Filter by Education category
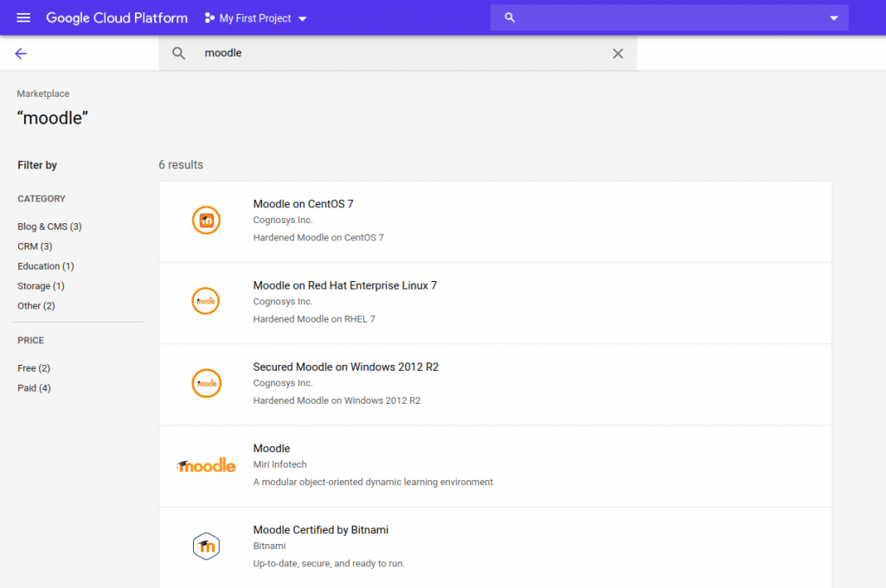This screenshot has height=588, width=886. [46, 266]
